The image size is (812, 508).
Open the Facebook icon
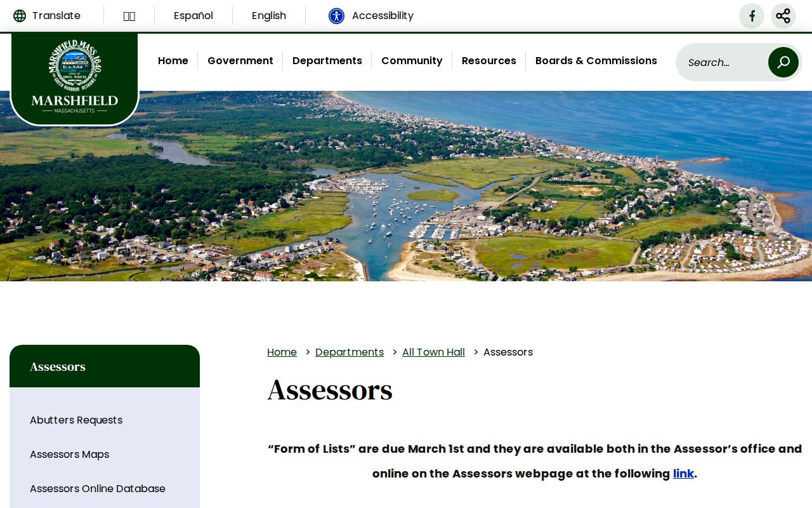click(752, 16)
